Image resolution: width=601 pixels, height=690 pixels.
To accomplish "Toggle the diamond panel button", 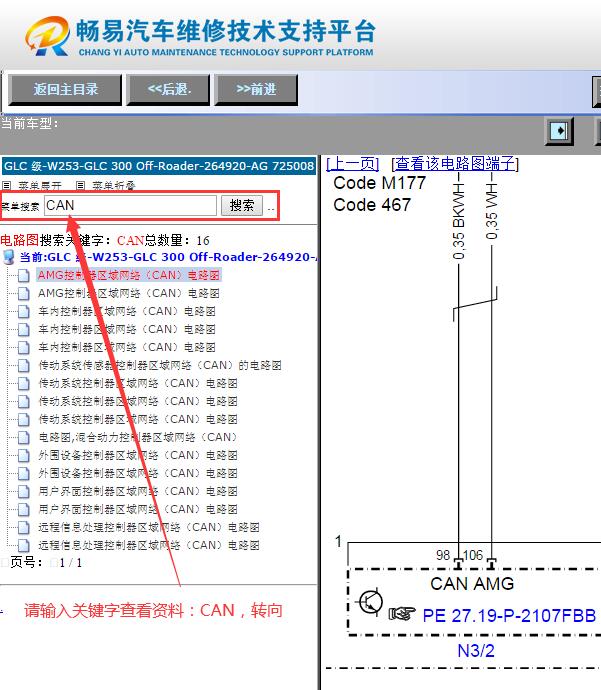I will (559, 131).
